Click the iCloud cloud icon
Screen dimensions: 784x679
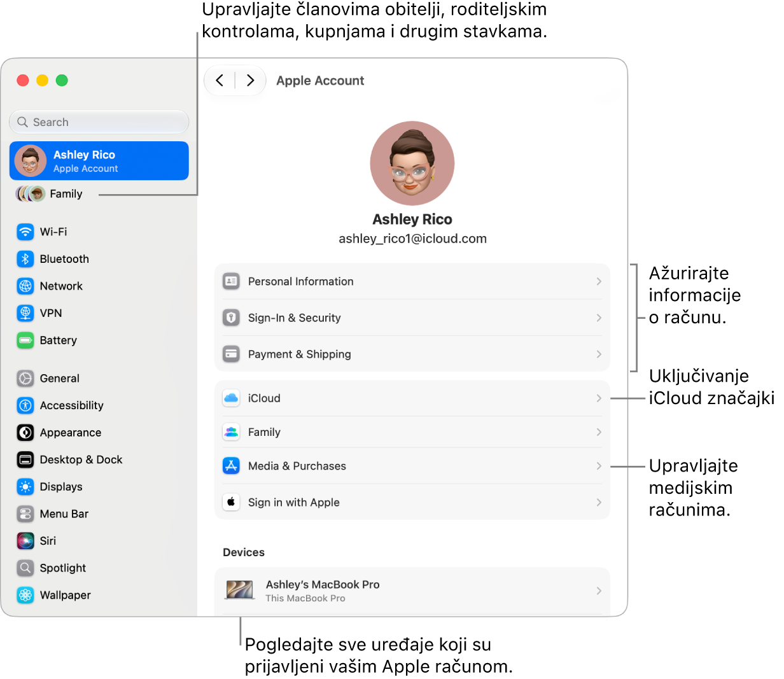point(231,398)
